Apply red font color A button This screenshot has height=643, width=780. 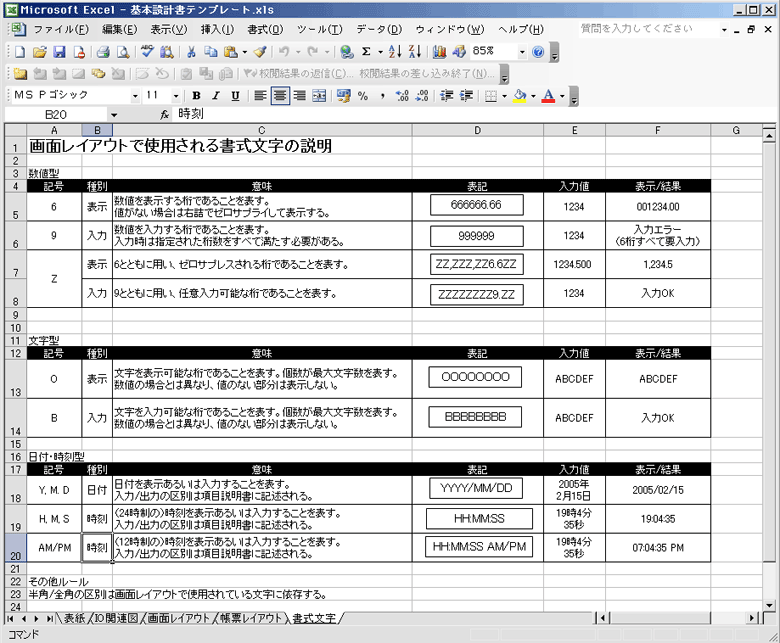tap(548, 95)
